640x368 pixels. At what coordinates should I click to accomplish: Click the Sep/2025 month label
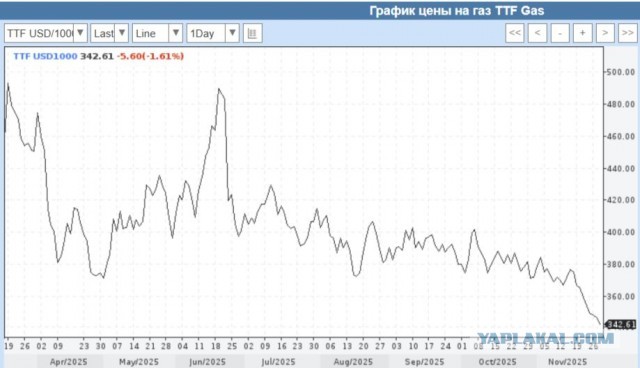point(424,362)
